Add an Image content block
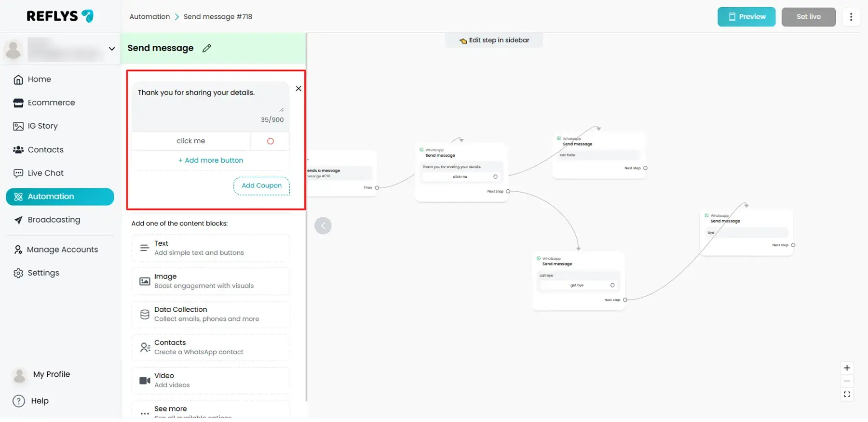This screenshot has height=422, width=868. pyautogui.click(x=211, y=281)
